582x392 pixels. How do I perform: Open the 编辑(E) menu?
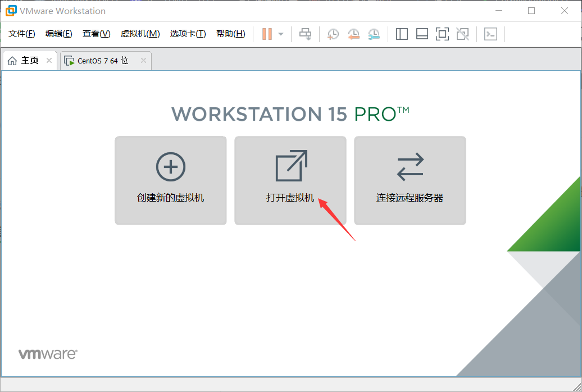click(58, 34)
